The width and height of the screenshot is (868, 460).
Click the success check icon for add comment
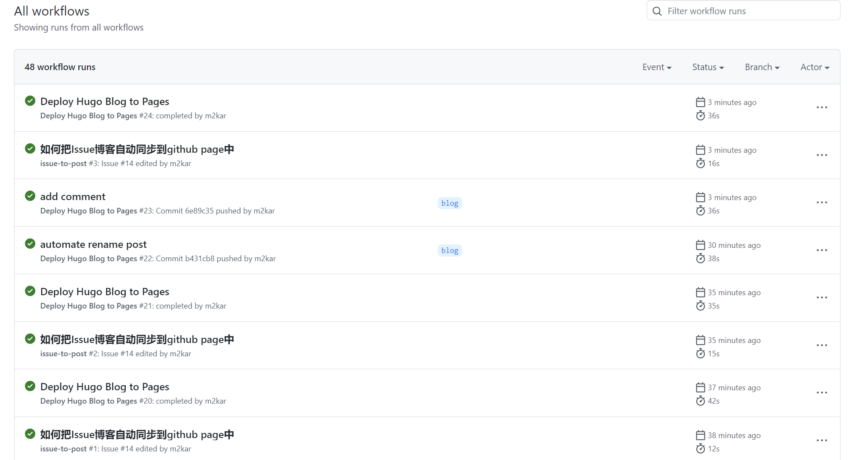click(x=30, y=196)
